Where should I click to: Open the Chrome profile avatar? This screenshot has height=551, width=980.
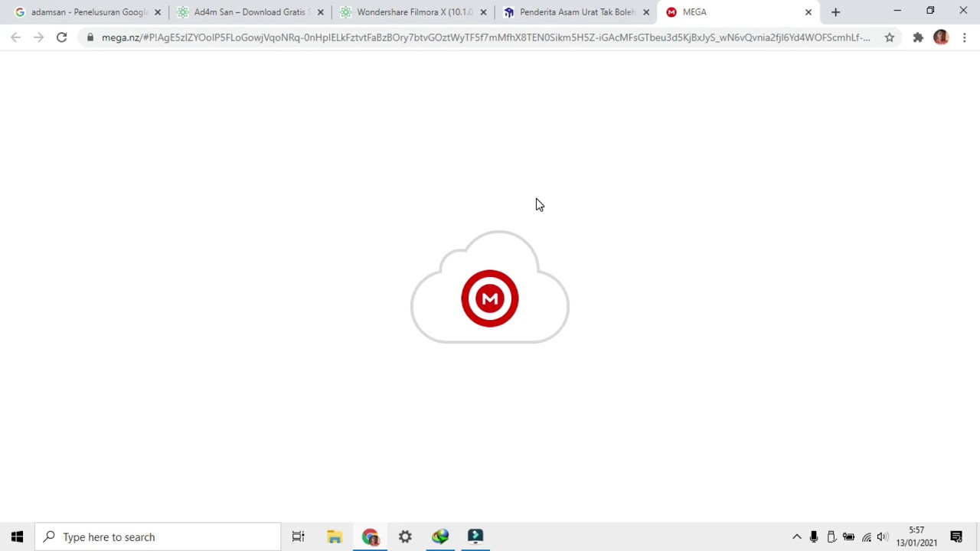click(x=941, y=37)
